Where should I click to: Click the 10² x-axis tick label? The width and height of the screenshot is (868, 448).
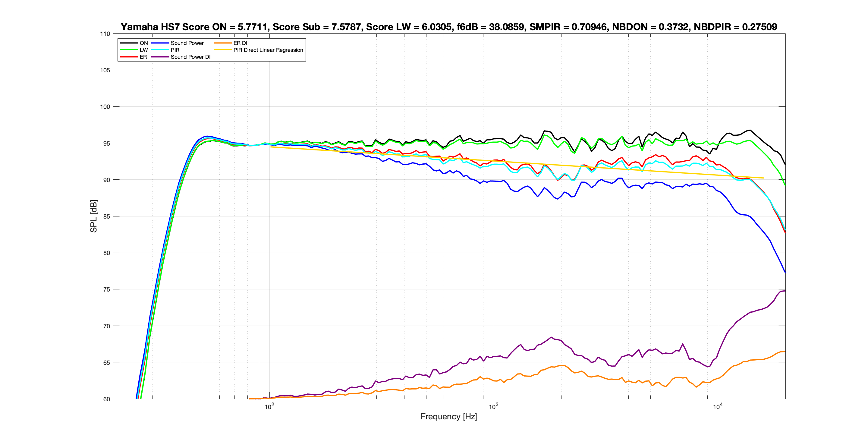click(269, 406)
